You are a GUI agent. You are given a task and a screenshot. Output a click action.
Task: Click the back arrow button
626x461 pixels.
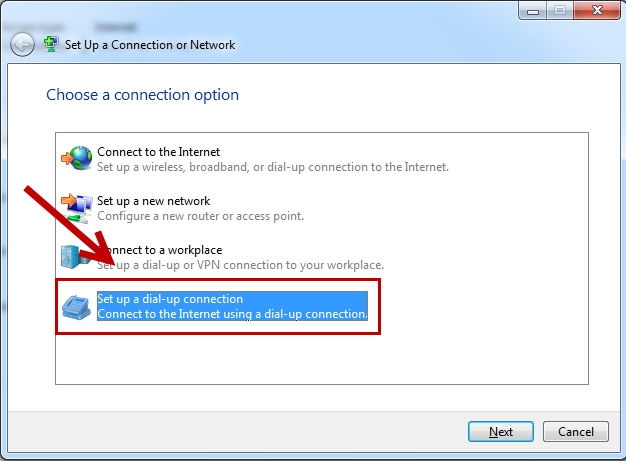point(22,44)
